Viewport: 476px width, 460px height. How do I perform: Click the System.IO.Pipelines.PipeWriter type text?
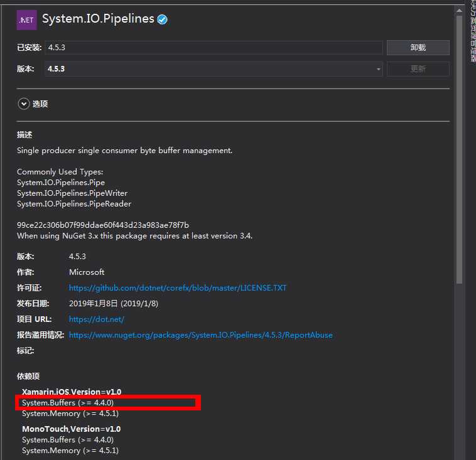pos(72,193)
